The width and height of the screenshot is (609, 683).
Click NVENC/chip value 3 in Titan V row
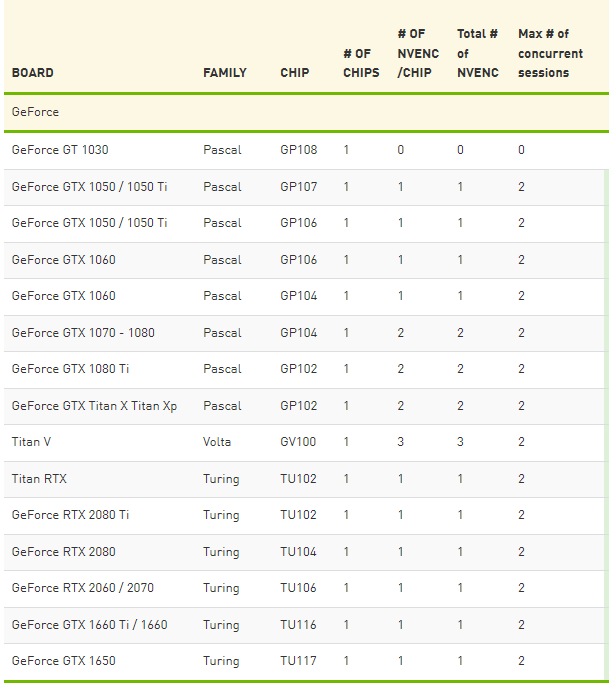point(401,442)
